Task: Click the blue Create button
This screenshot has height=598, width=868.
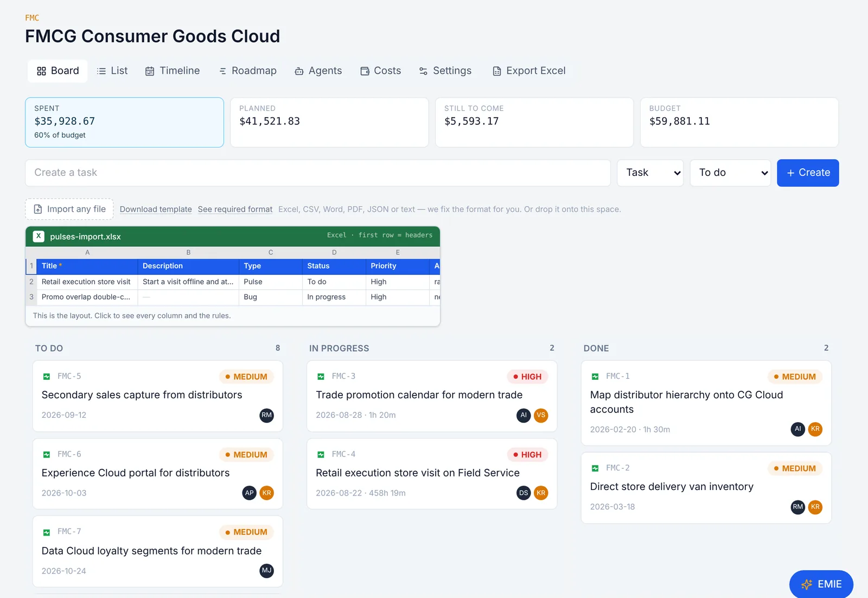Action: (808, 173)
